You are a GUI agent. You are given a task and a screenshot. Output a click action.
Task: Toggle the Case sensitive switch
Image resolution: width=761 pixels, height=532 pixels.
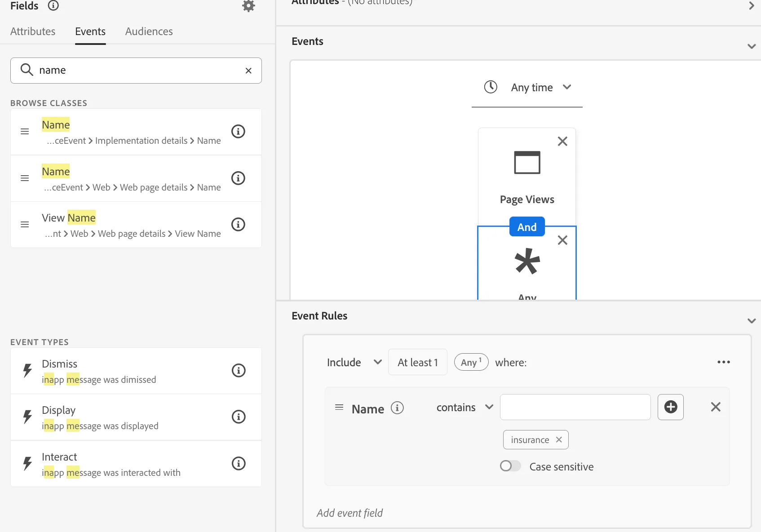[x=510, y=466]
